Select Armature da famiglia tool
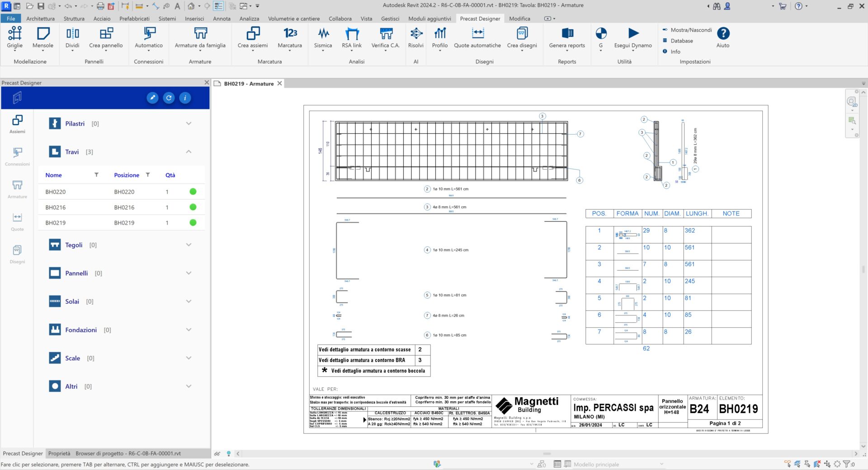The width and height of the screenshot is (868, 470). 200,38
